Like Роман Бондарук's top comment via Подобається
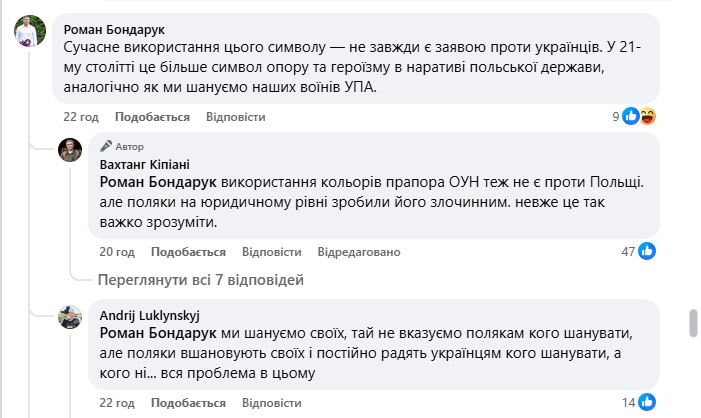This screenshot has height=418, width=701. (159, 117)
